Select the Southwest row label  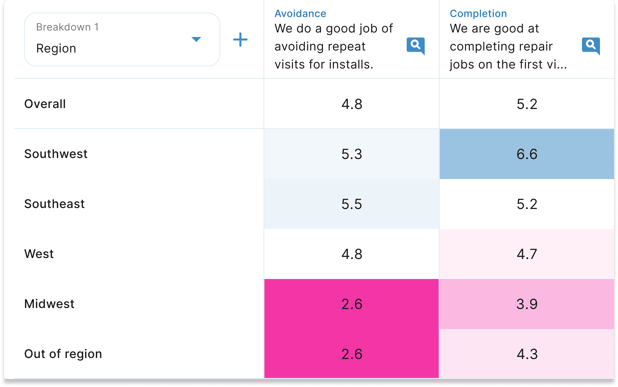[x=56, y=154]
